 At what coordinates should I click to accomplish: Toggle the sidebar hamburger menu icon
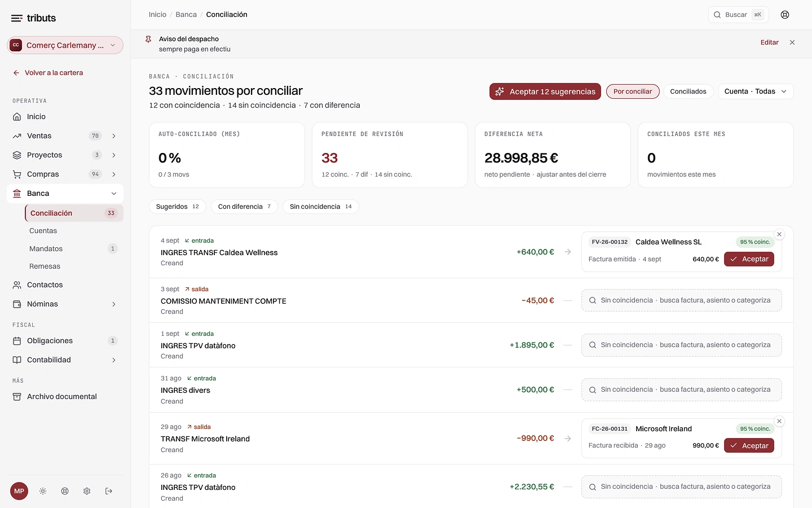click(17, 18)
